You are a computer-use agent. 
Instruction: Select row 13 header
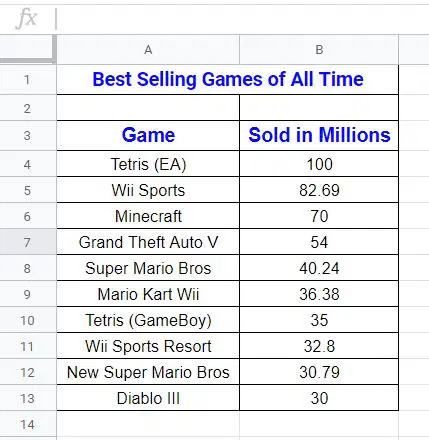point(28,398)
